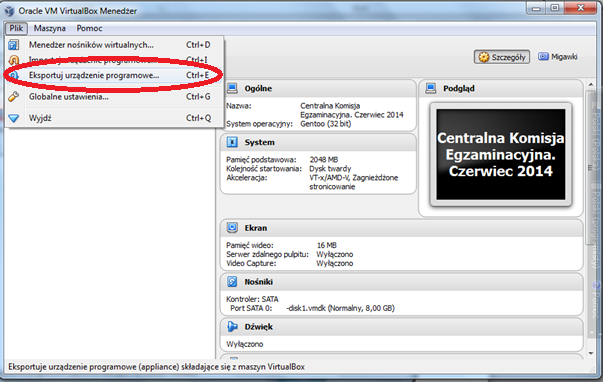
Task: Click the Podgląd panel header
Action: [501, 88]
